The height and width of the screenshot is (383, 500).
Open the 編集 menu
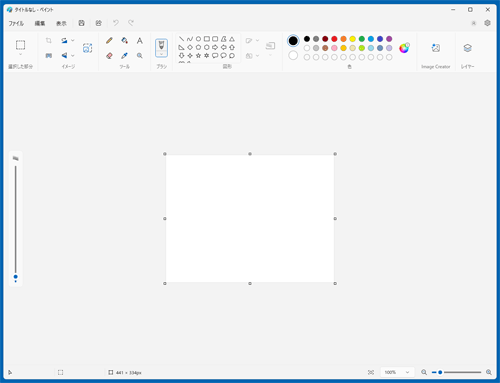[x=40, y=23]
